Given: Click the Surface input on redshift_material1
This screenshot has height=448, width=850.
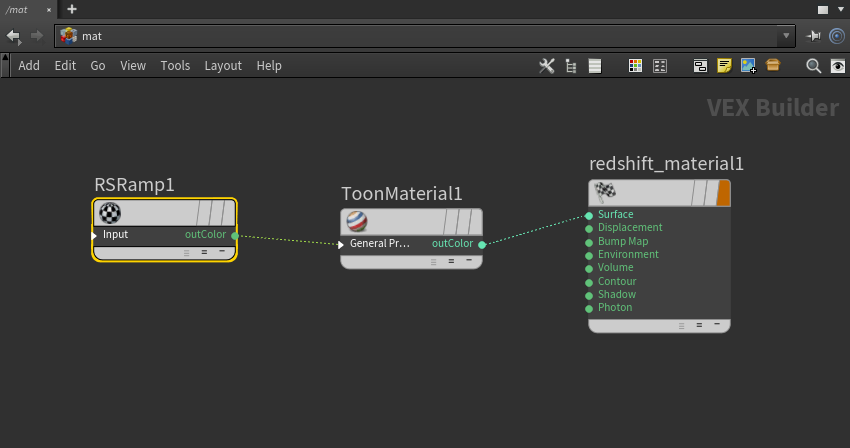Looking at the screenshot, I should click(589, 215).
